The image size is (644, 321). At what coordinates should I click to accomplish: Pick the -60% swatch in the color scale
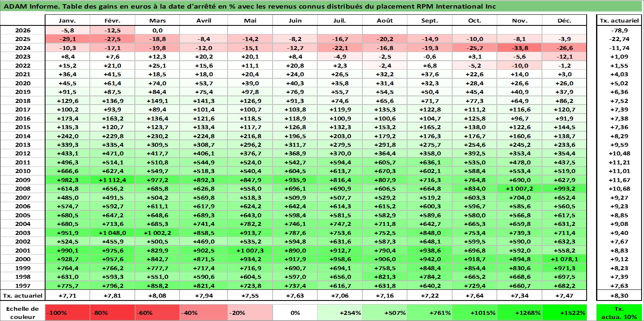tap(157, 312)
